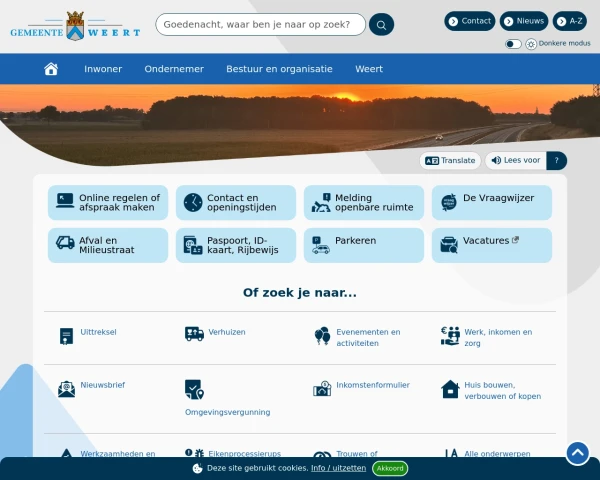Click the laptop icon for online regelen
The image size is (600, 480).
coord(65,201)
